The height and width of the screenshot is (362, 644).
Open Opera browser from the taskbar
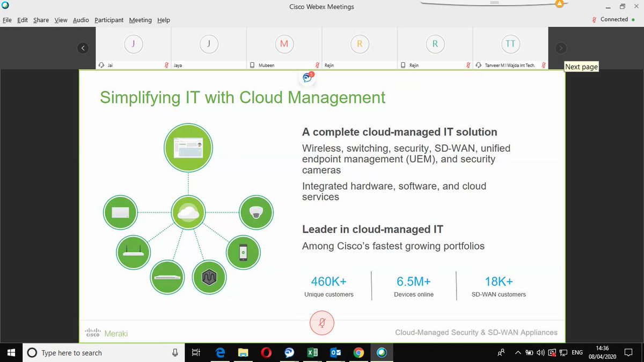tap(266, 352)
